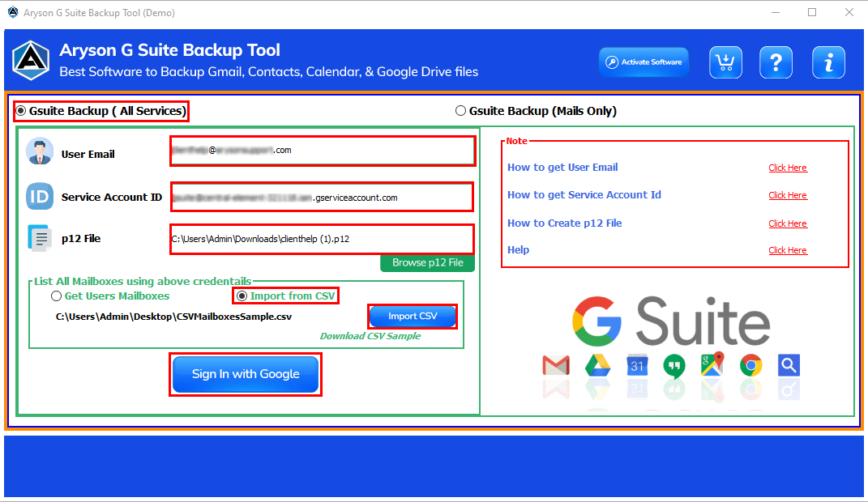Click the CSVMailboxesSample.csv path text
Image resolution: width=868 pixels, height=502 pixels.
tap(173, 317)
